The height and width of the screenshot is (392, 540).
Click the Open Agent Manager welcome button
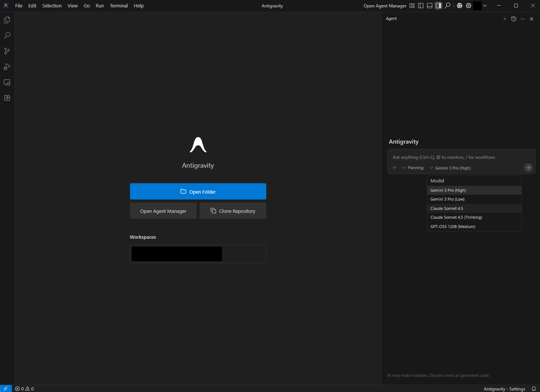163,211
